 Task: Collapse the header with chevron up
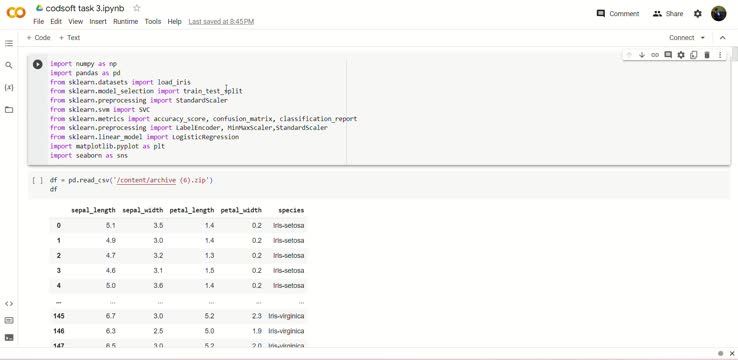pos(722,38)
